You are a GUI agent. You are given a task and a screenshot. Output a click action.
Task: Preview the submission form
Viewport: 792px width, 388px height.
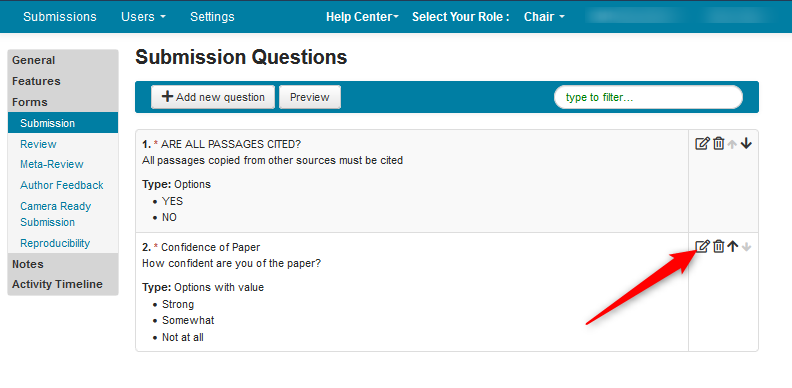click(x=310, y=97)
